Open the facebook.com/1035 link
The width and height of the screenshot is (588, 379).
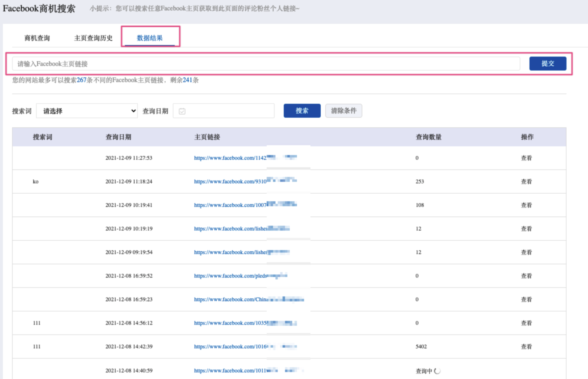pyautogui.click(x=245, y=323)
